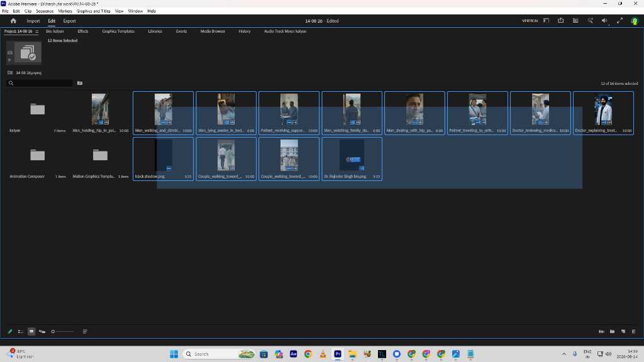Open the Sort Icons menu button
The width and height of the screenshot is (644, 362).
pyautogui.click(x=85, y=331)
